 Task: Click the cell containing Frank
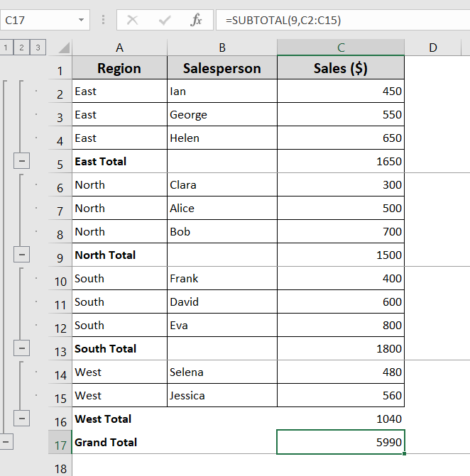pyautogui.click(x=222, y=278)
